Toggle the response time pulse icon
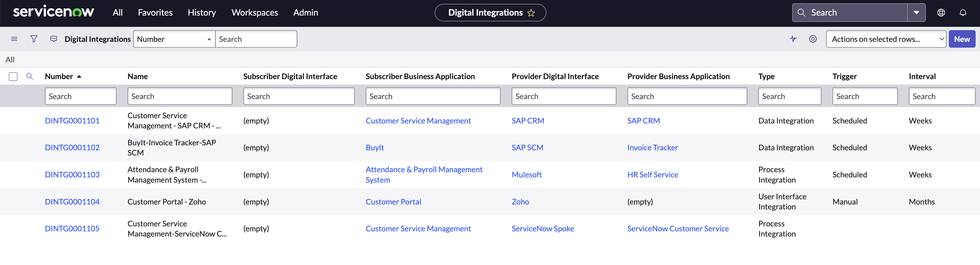Viewport: 980px width, 265px height. pos(793,39)
